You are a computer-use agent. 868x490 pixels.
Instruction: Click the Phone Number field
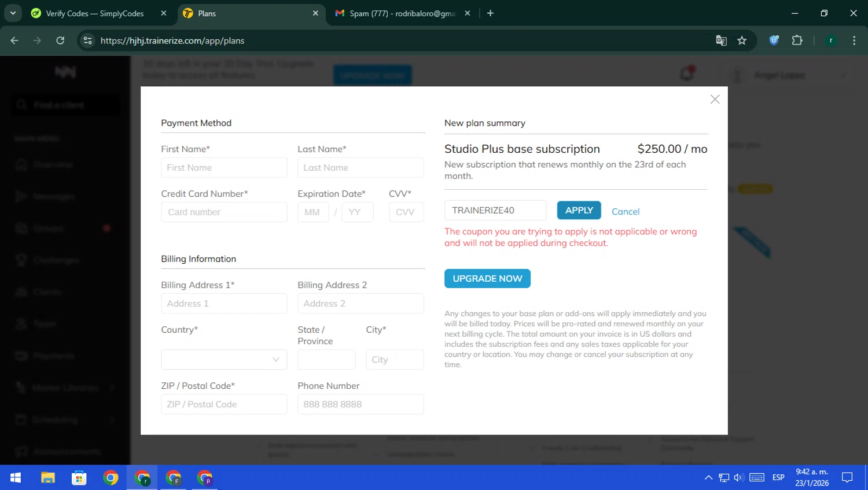[361, 404]
